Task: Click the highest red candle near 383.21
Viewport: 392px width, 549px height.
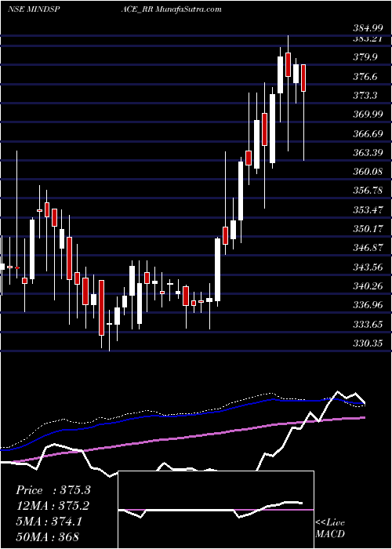Action: click(288, 64)
